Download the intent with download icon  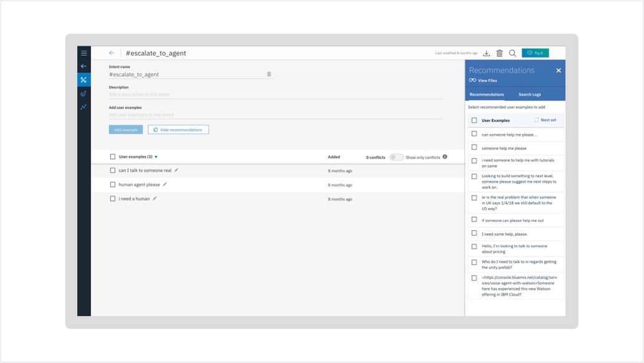coord(486,53)
